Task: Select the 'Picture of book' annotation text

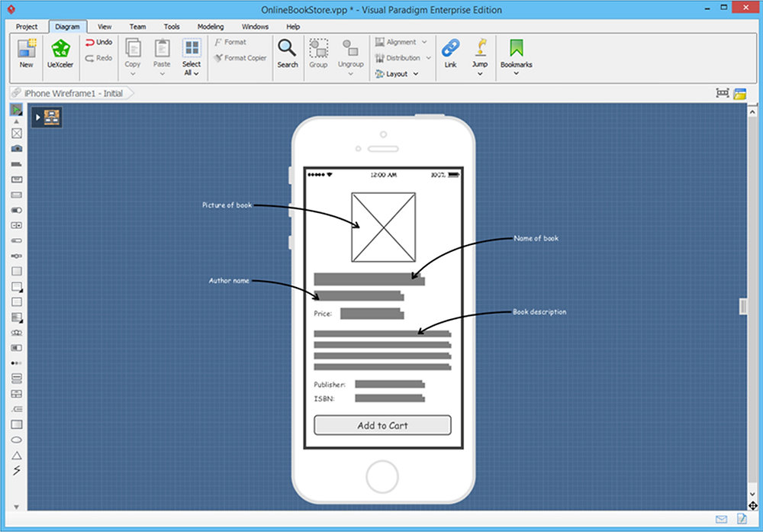Action: [x=227, y=205]
